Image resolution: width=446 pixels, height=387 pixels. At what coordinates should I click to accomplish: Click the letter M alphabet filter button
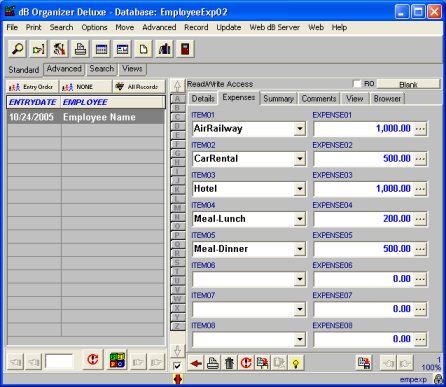pyautogui.click(x=177, y=208)
